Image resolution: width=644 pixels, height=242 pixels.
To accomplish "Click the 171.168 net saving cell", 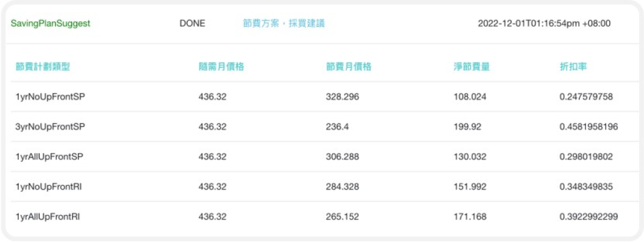I will coord(470,216).
